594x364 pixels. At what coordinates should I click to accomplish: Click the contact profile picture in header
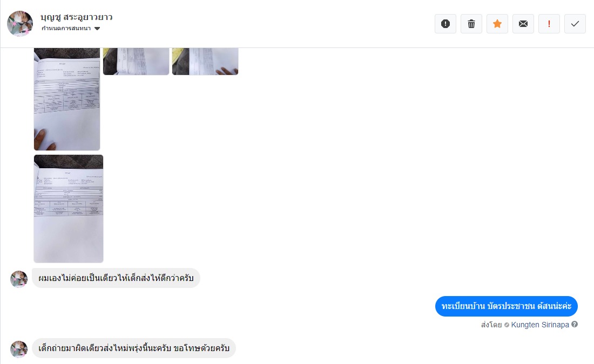(x=20, y=24)
